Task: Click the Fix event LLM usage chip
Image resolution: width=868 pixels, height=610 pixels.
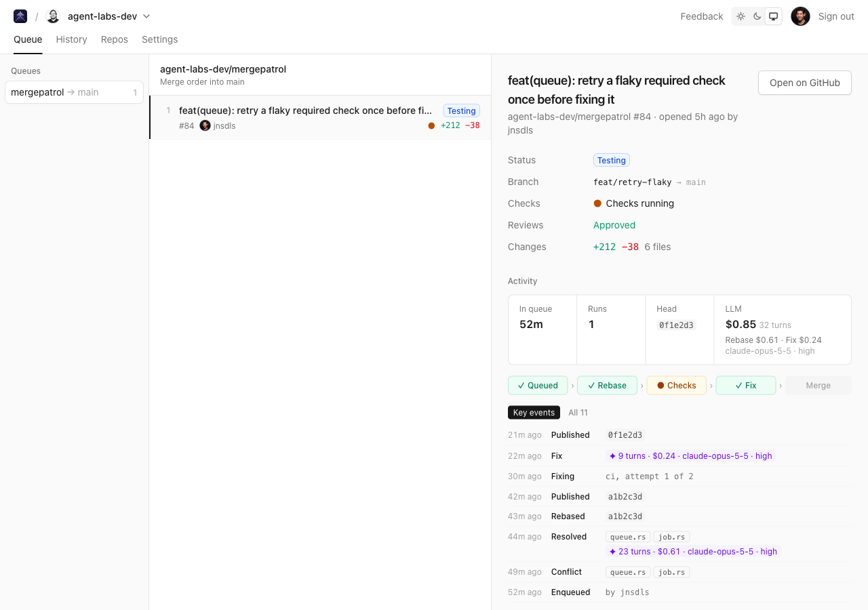Action: click(690, 455)
